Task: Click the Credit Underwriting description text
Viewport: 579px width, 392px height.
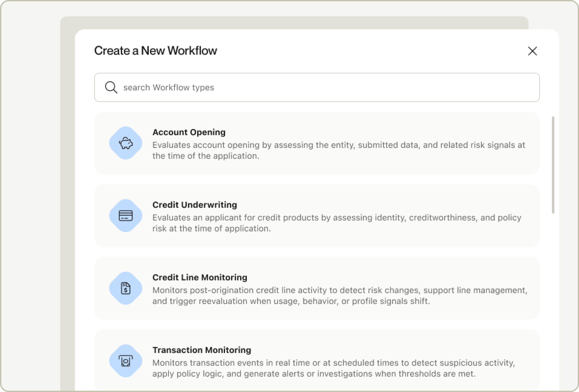Action: coord(337,223)
